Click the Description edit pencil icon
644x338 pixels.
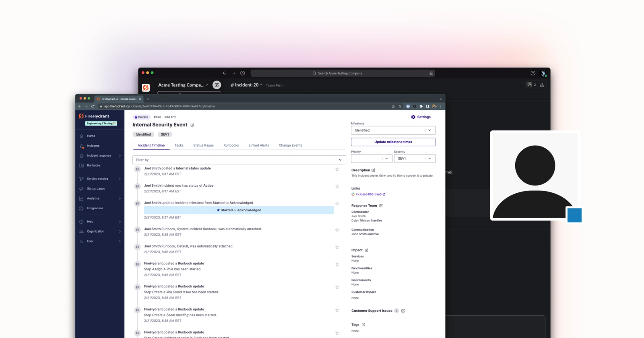point(373,170)
